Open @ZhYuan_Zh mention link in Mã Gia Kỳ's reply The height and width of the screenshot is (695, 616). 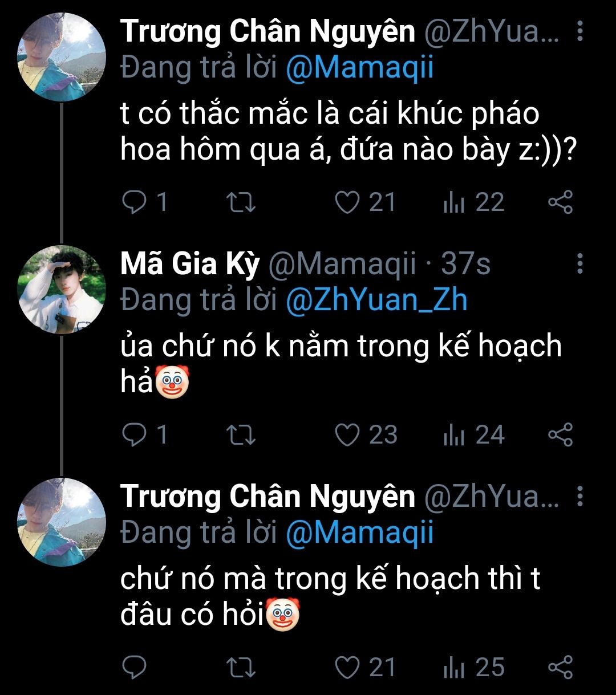376,300
